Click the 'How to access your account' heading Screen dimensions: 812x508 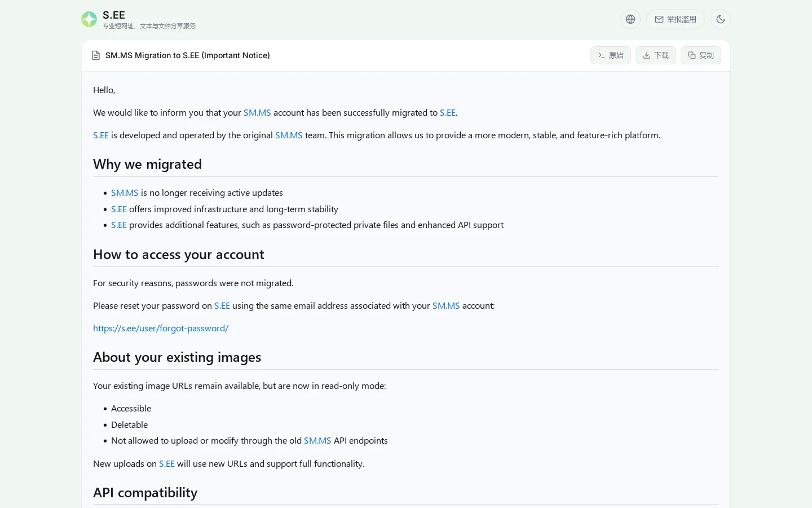[179, 255]
